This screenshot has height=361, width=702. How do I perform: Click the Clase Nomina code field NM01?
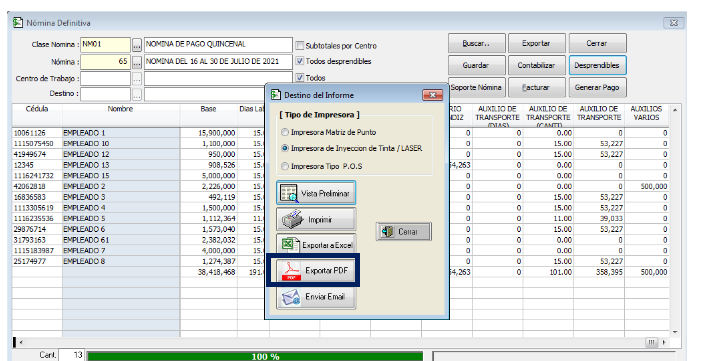point(105,45)
